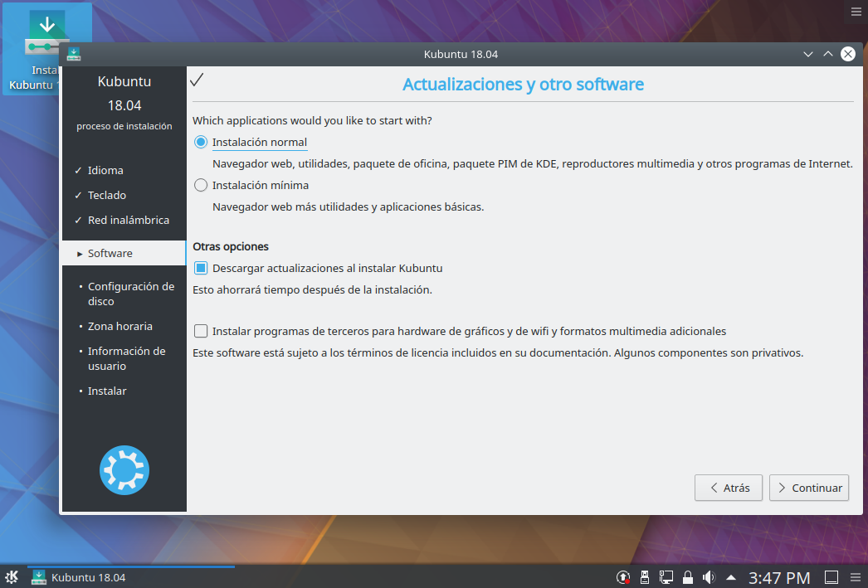Click 'Este software está sujeto' license text
This screenshot has height=588, width=868.
498,353
